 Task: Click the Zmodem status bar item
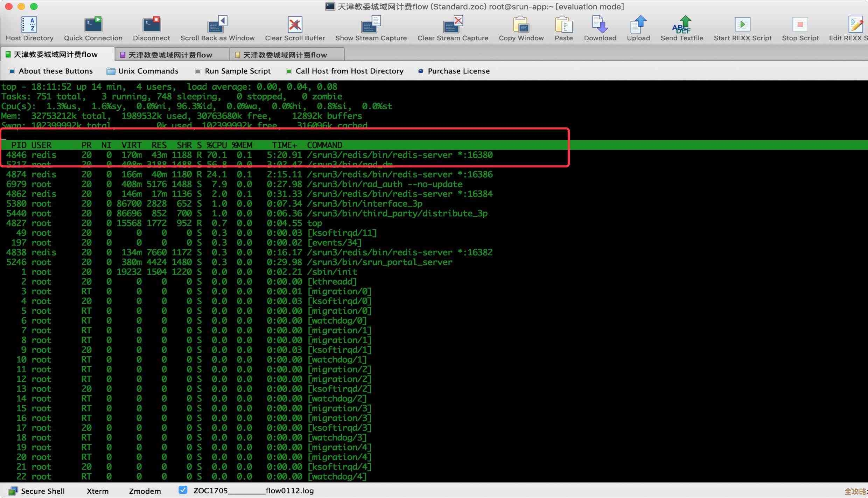pos(145,491)
